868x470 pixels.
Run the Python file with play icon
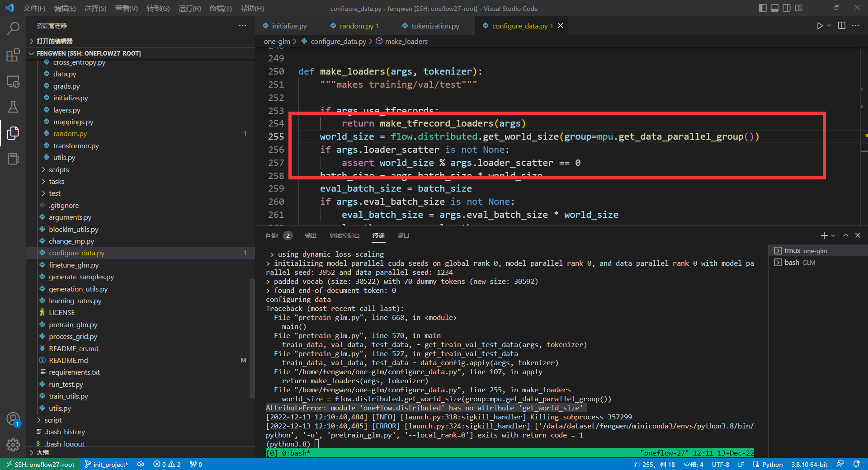coord(820,26)
